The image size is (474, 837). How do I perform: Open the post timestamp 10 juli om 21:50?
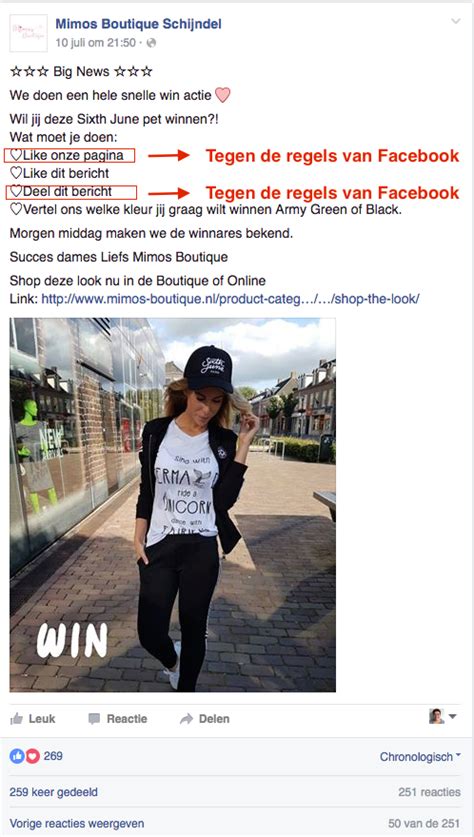pos(96,43)
